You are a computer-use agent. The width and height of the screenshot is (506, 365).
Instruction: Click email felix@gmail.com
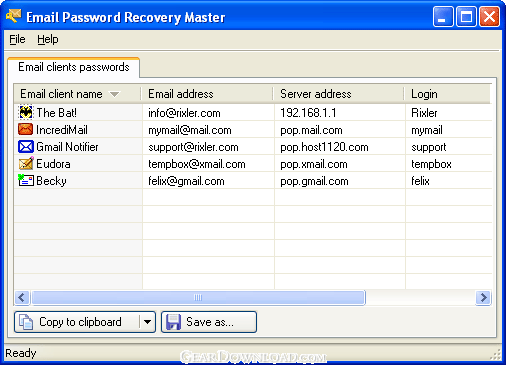click(186, 181)
